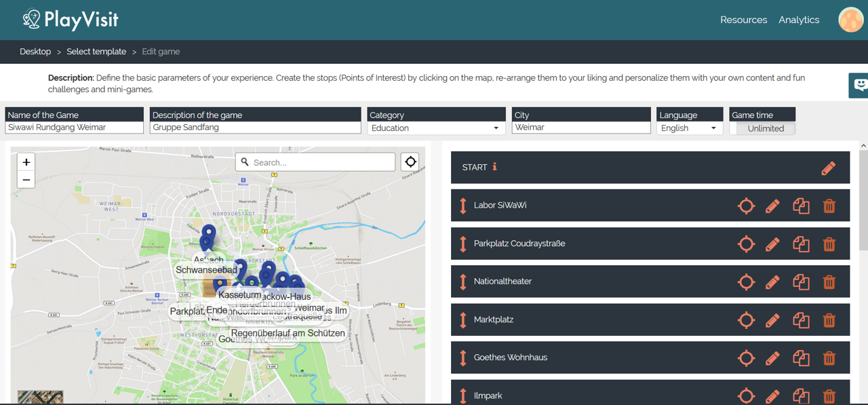Duplicate the Parkplatz Coudraystraße stop
This screenshot has height=405, width=868.
801,244
